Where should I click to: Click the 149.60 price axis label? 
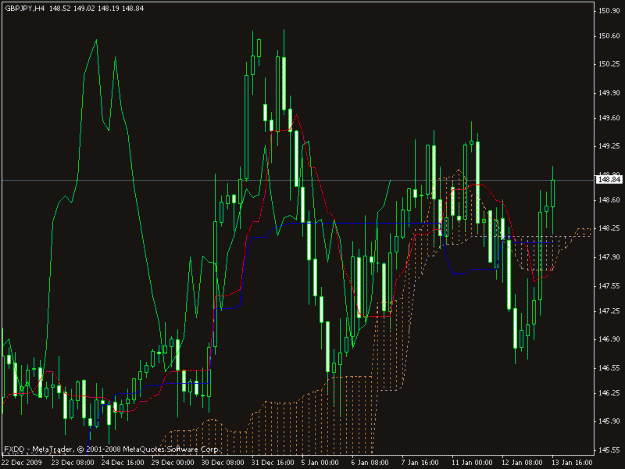pos(609,118)
